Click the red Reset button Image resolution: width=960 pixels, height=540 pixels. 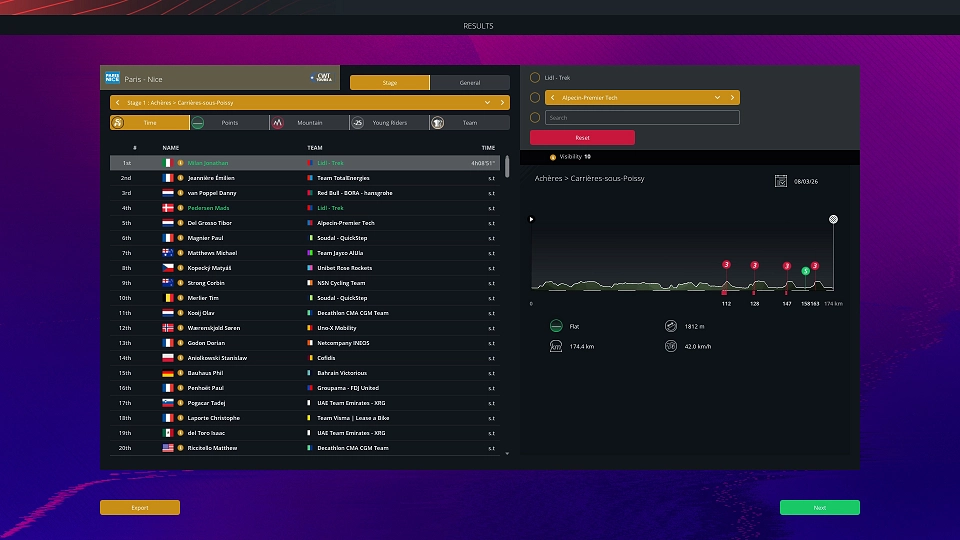pyautogui.click(x=582, y=138)
